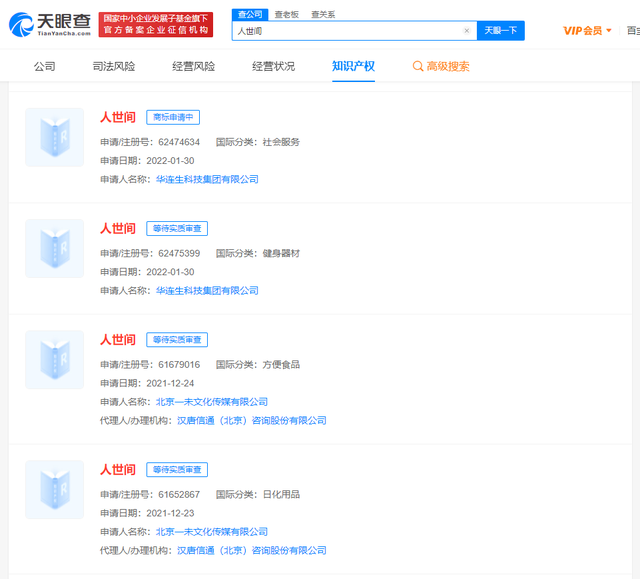Select the 知识产权 tab
Image resolution: width=640 pixels, height=579 pixels.
(353, 66)
